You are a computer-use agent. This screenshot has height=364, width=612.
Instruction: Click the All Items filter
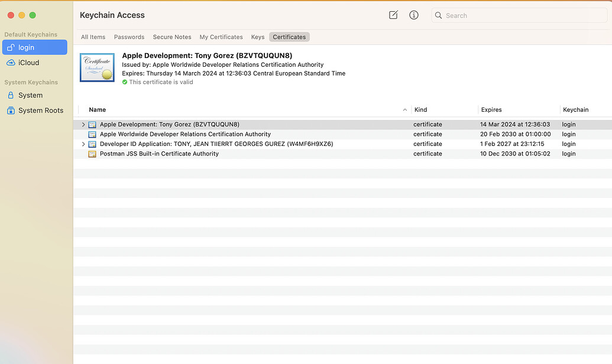93,37
